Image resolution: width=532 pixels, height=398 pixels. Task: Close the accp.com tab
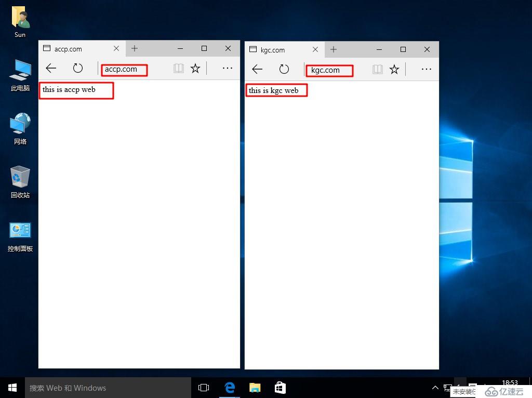[116, 48]
